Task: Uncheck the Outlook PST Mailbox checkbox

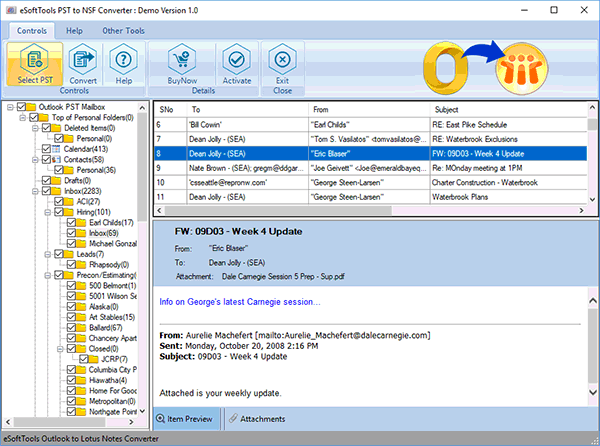Action: click(x=21, y=107)
